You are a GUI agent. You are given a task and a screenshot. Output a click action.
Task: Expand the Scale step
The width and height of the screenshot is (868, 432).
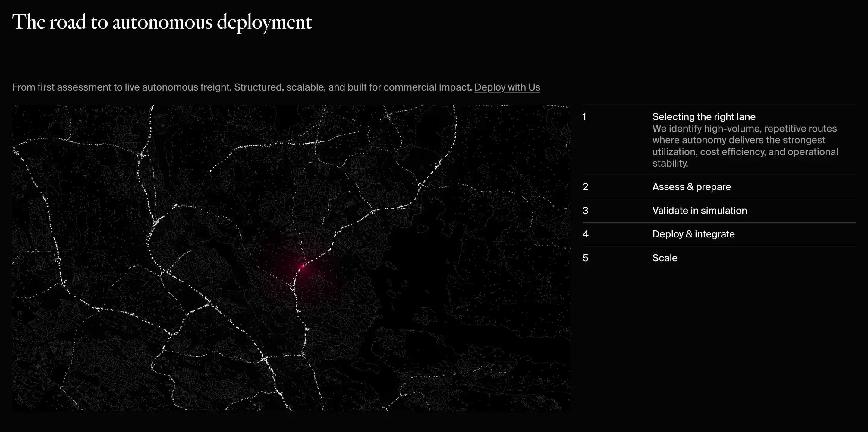click(x=665, y=258)
